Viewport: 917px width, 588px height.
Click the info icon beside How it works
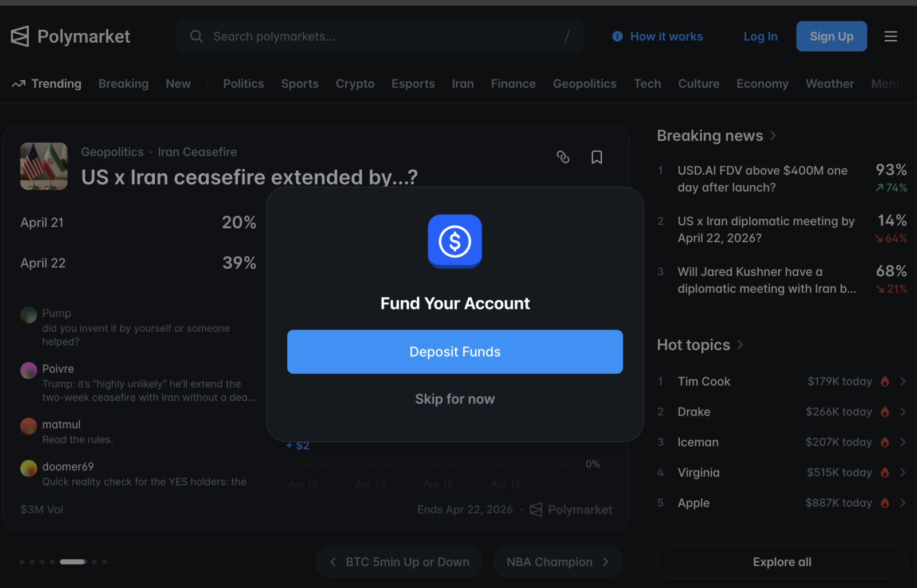pyautogui.click(x=617, y=37)
